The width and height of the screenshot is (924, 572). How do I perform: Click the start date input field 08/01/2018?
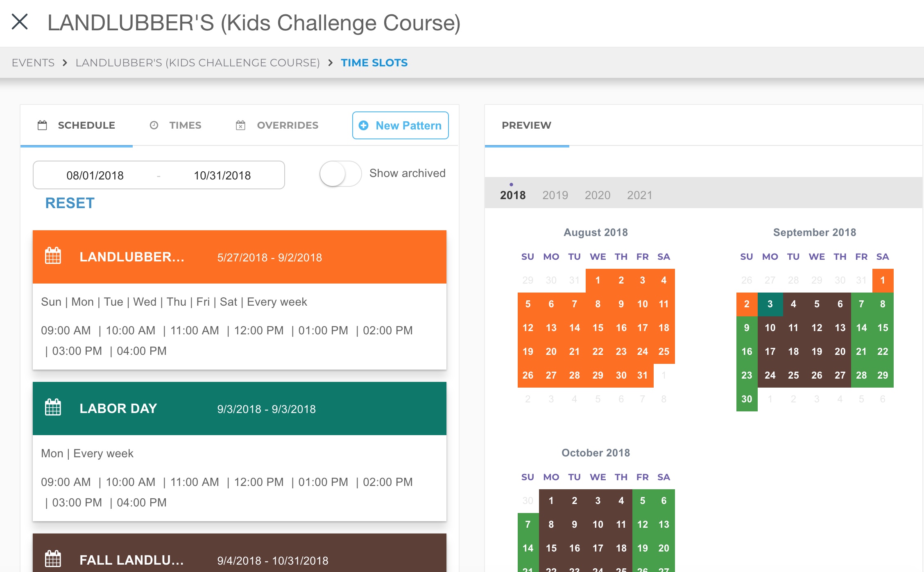[96, 175]
